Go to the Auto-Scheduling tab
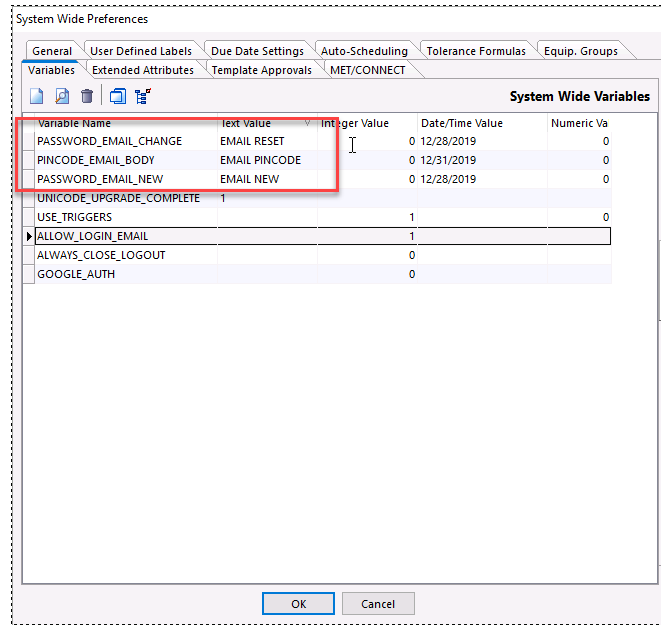Image resolution: width=661 pixels, height=626 pixels. coord(364,51)
